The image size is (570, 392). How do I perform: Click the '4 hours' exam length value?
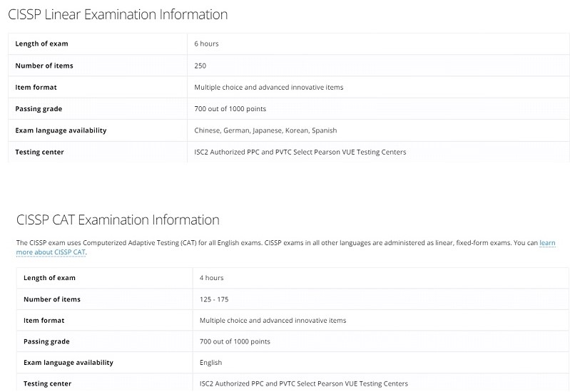(211, 278)
